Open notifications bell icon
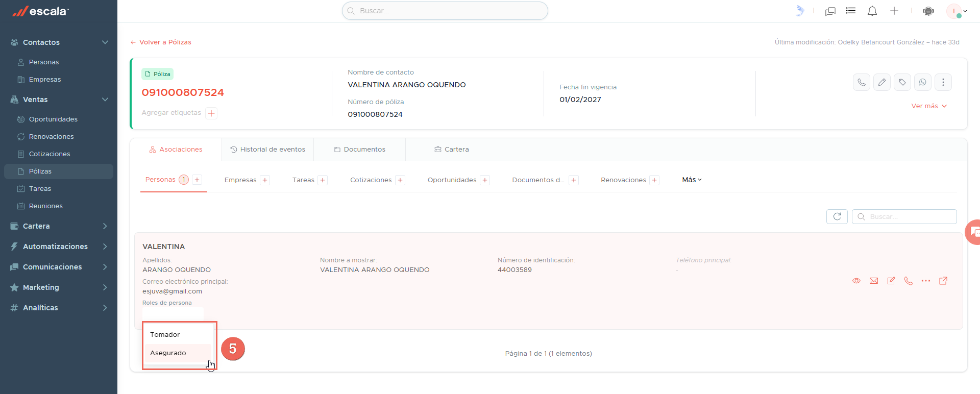The image size is (980, 394). [x=872, y=11]
